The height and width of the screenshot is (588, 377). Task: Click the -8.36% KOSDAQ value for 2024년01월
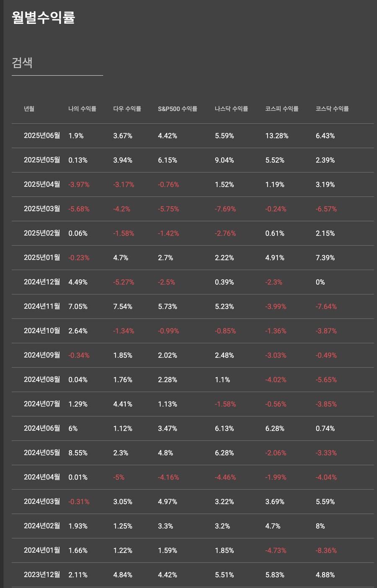(x=326, y=551)
